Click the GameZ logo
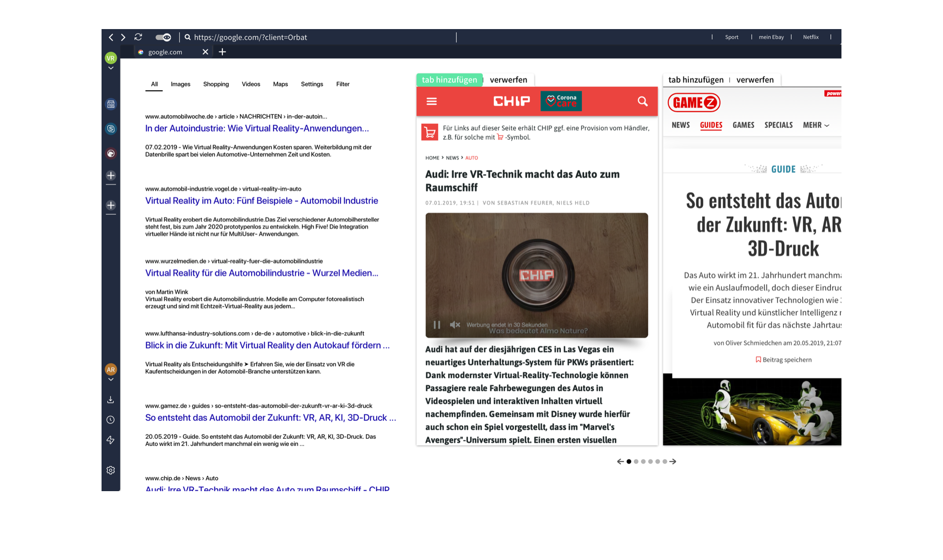Viewport: 943px width, 560px height. 694,103
